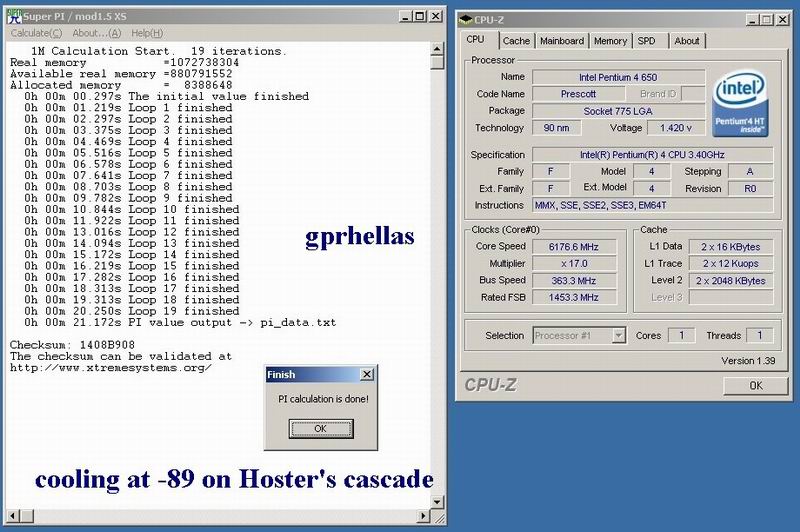
Task: Switch to the Mainboard tab in CPU-Z
Action: click(562, 41)
